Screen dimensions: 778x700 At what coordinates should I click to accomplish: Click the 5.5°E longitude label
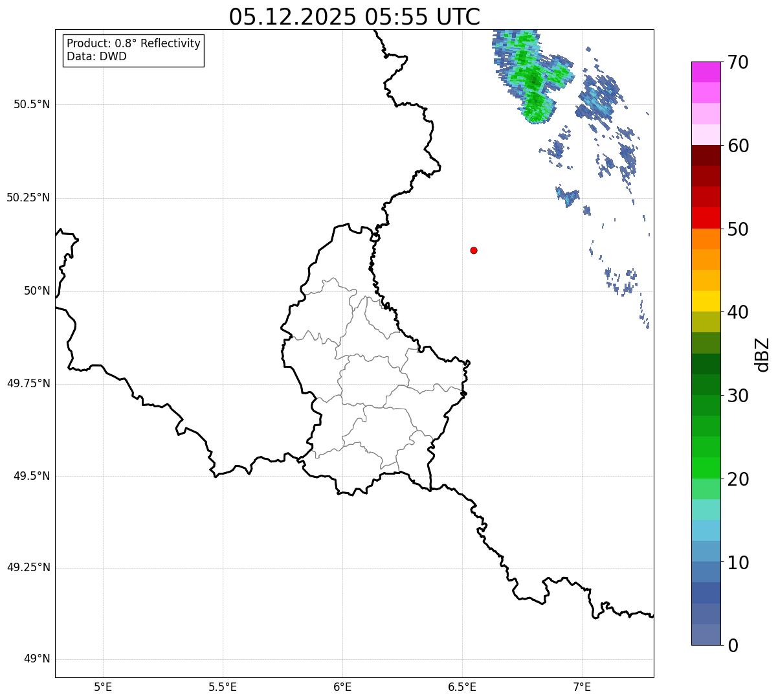[223, 686]
